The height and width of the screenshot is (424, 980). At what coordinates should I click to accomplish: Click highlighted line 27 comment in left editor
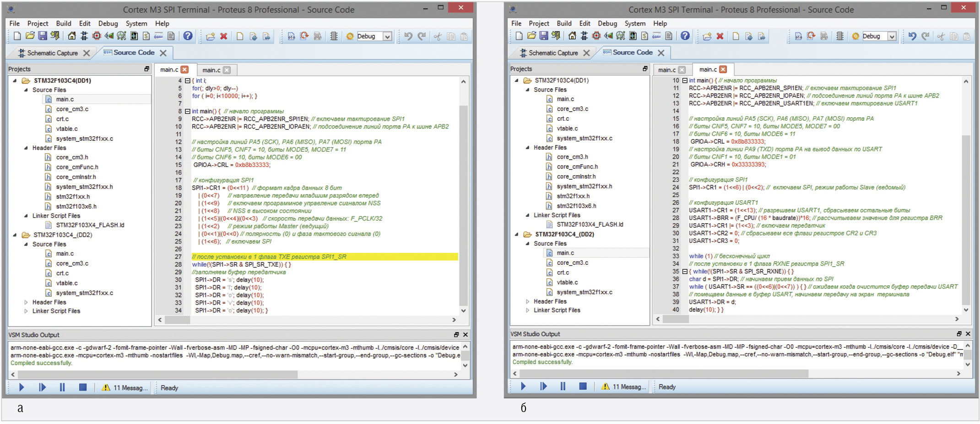pyautogui.click(x=269, y=257)
